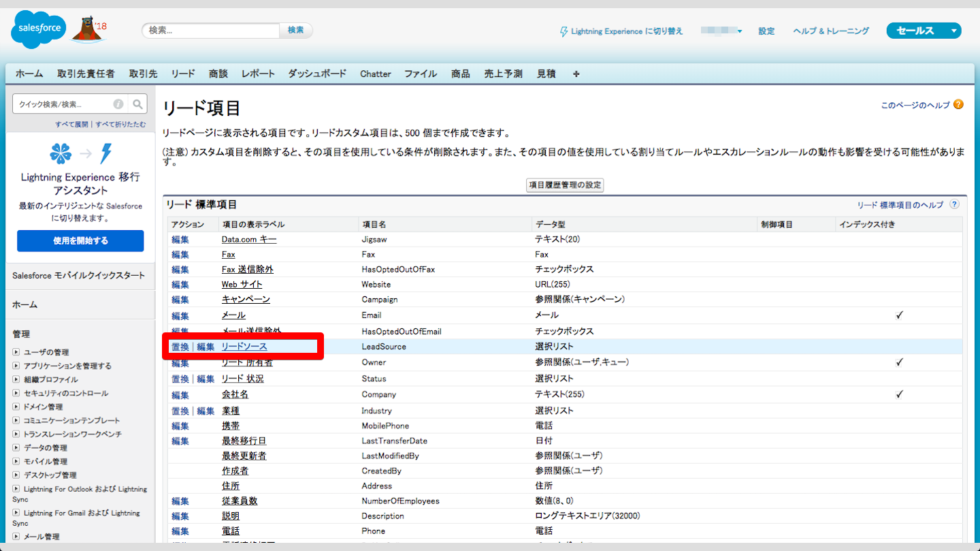Expand the アプリケーションを管理する section
Screen dimensions: 980x551
[16, 366]
